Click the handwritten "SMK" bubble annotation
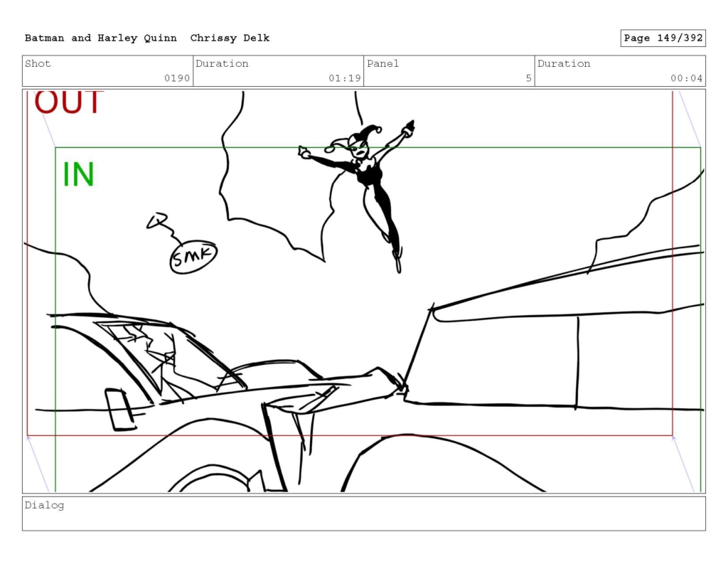The width and height of the screenshot is (728, 564). (193, 257)
